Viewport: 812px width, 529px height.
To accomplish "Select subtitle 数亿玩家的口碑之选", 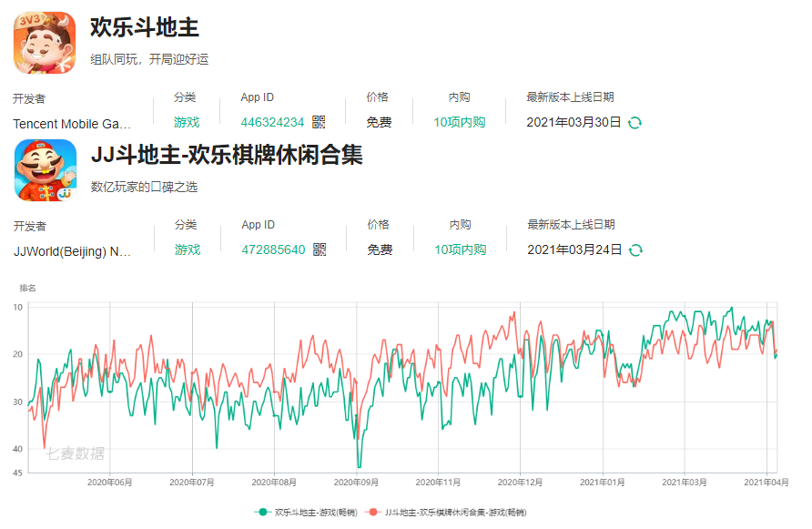I will (145, 187).
